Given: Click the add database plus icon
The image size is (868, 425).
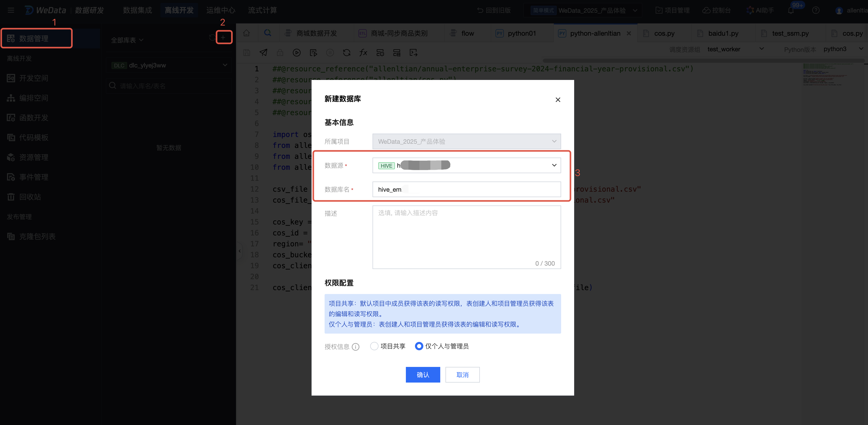Looking at the screenshot, I should [223, 37].
